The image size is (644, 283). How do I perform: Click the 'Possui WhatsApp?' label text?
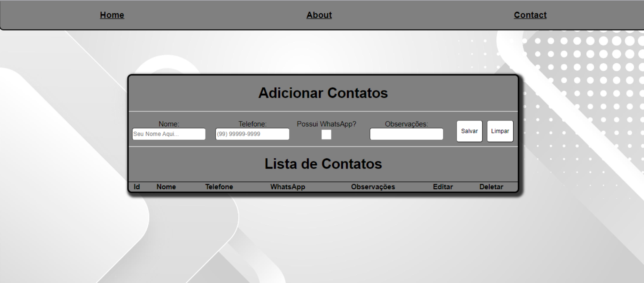coord(326,124)
